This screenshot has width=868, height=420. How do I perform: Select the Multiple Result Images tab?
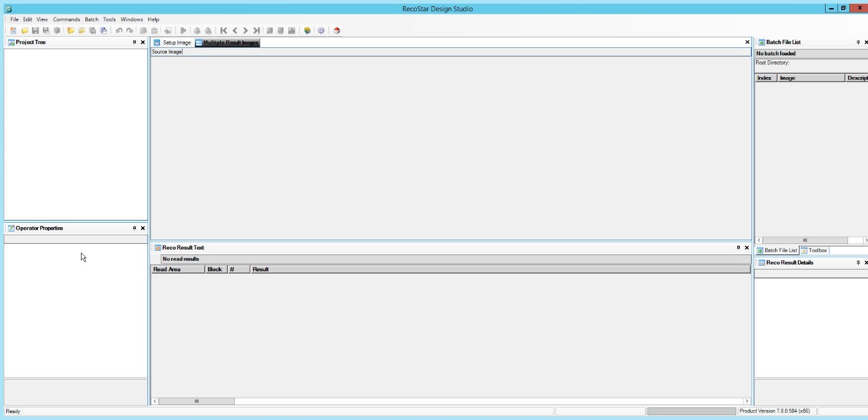pos(227,43)
